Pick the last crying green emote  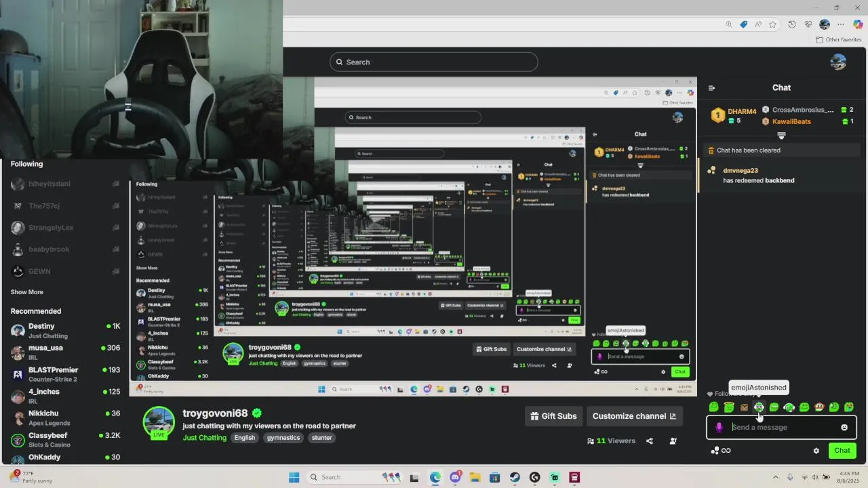849,407
